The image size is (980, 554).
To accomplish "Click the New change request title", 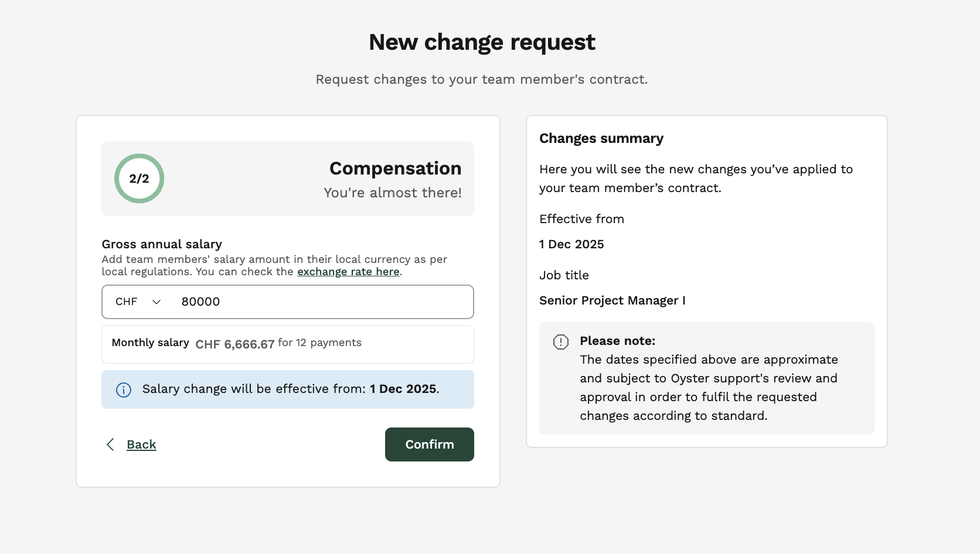I will coord(482,42).
